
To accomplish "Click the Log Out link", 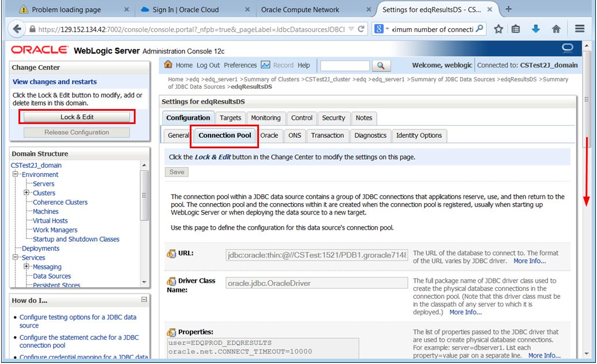I will point(208,65).
